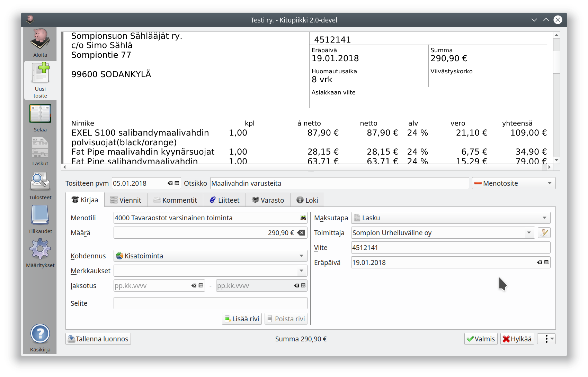Click Tallenna luonnos button

(98, 339)
